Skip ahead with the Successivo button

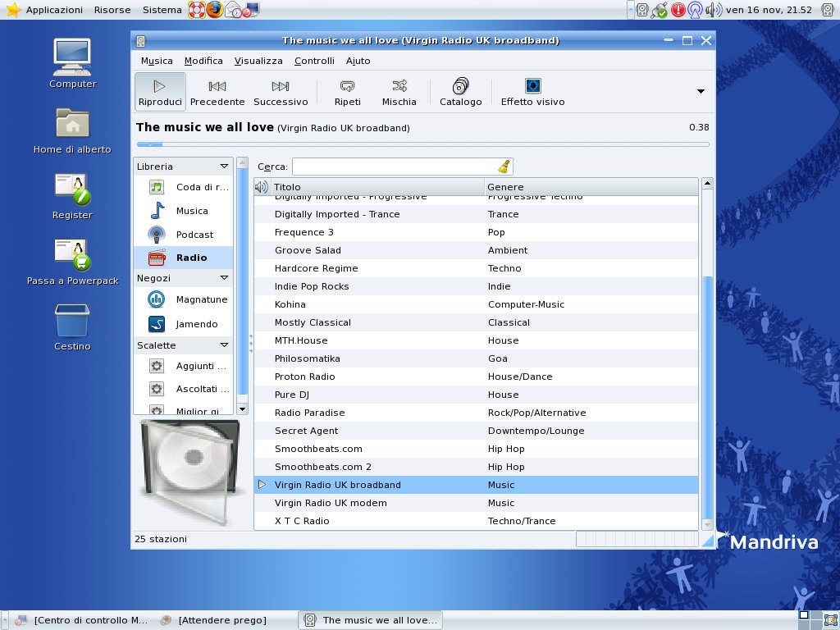click(x=281, y=92)
